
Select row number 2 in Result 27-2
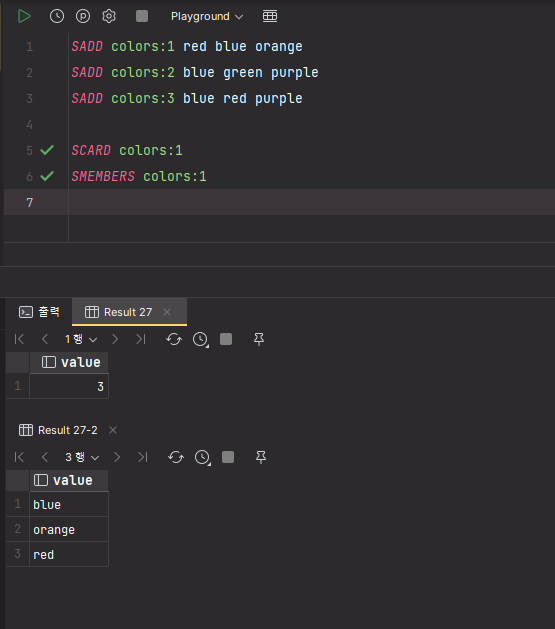18,529
